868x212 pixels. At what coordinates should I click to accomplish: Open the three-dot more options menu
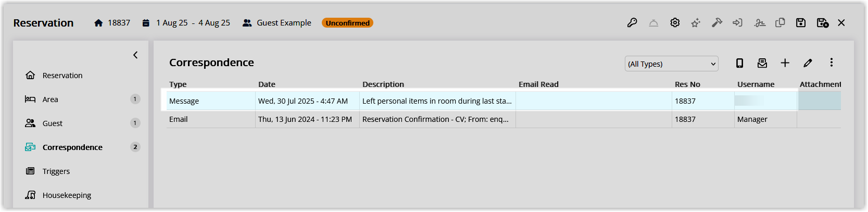point(832,63)
